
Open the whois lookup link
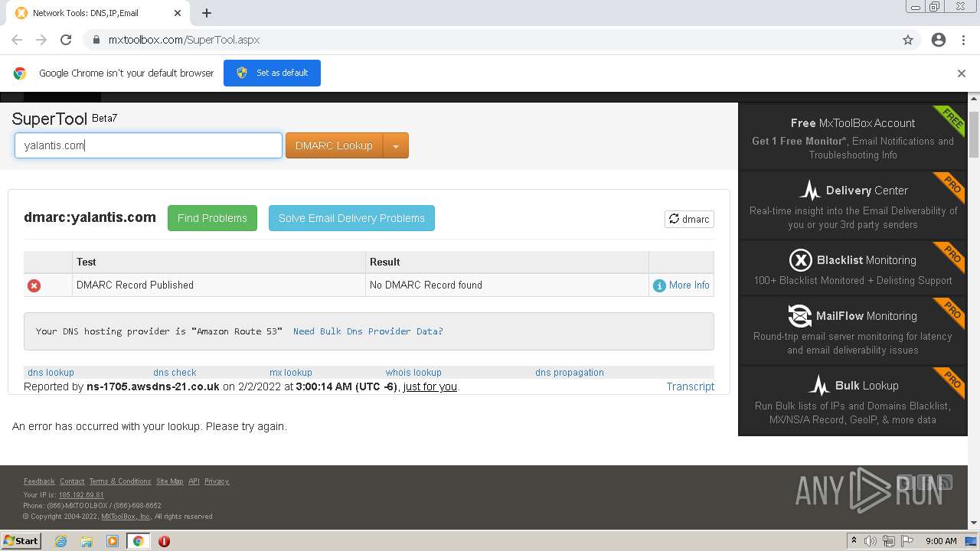[413, 373]
